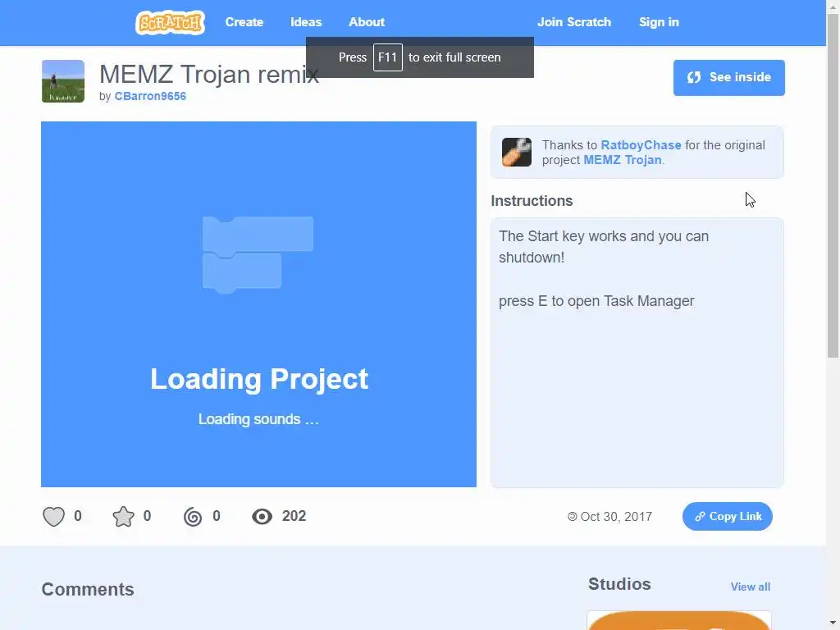
Task: Favorite the project with star icon
Action: point(123,517)
